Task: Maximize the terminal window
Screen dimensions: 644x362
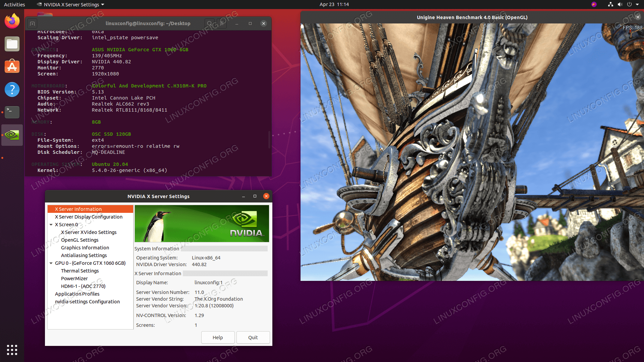Action: point(250,23)
